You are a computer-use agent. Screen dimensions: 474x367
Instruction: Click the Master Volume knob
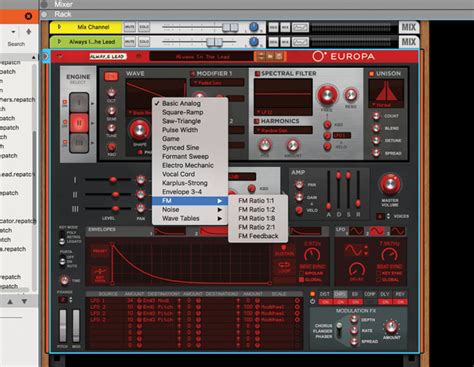point(390,184)
